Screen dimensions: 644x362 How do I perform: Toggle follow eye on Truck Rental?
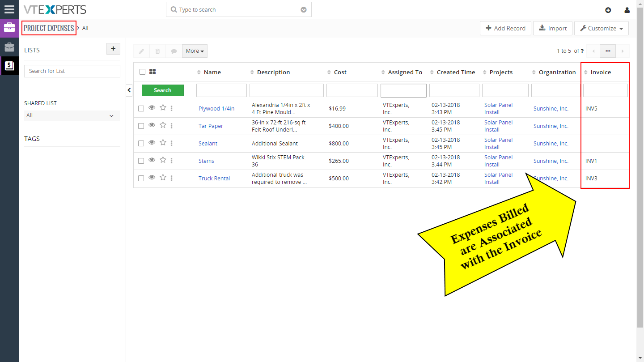coord(152,177)
